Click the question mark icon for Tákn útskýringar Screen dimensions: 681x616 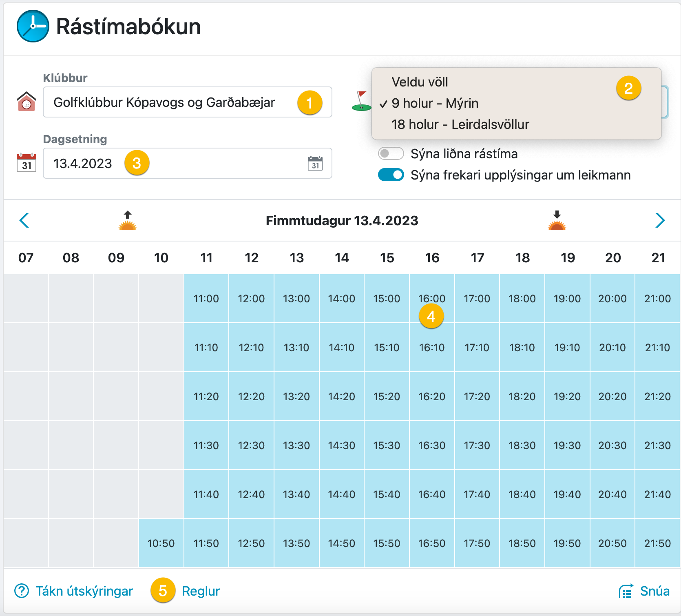(x=22, y=591)
